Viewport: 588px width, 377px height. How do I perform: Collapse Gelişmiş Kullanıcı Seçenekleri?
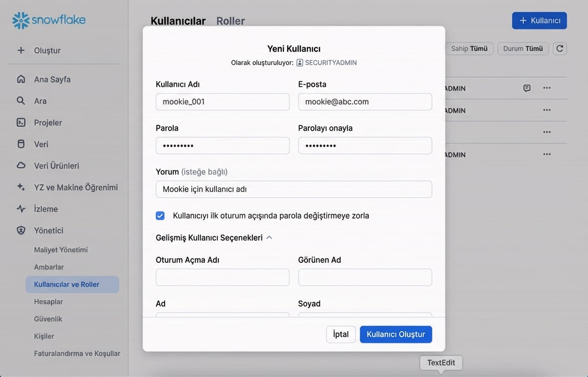pos(269,237)
